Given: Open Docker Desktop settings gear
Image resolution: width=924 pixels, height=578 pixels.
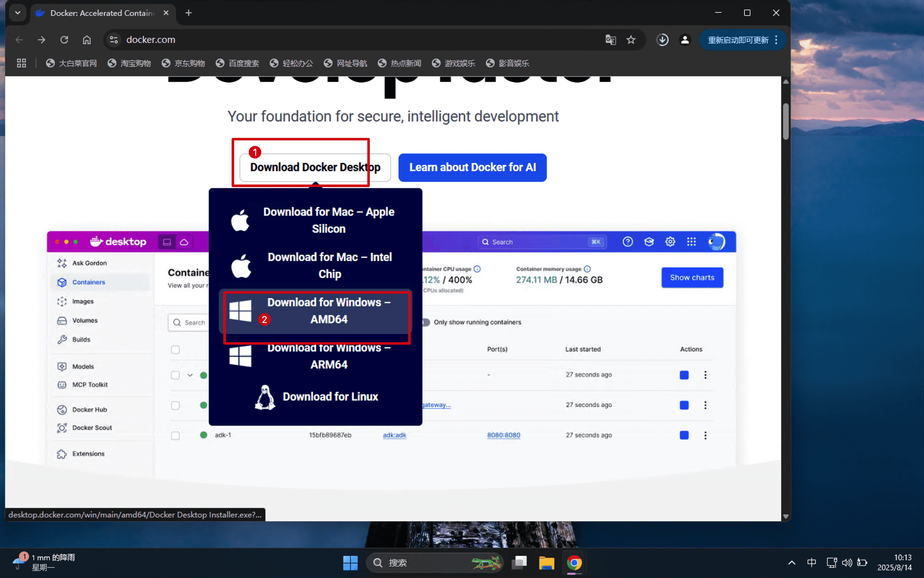Looking at the screenshot, I should (670, 242).
